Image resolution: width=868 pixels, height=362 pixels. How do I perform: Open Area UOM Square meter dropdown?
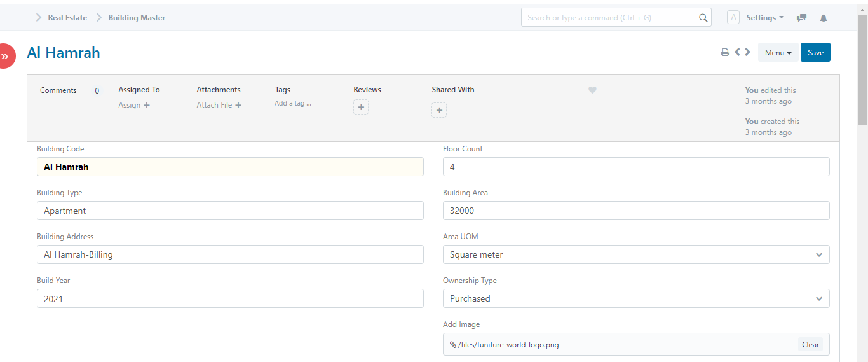coord(636,254)
